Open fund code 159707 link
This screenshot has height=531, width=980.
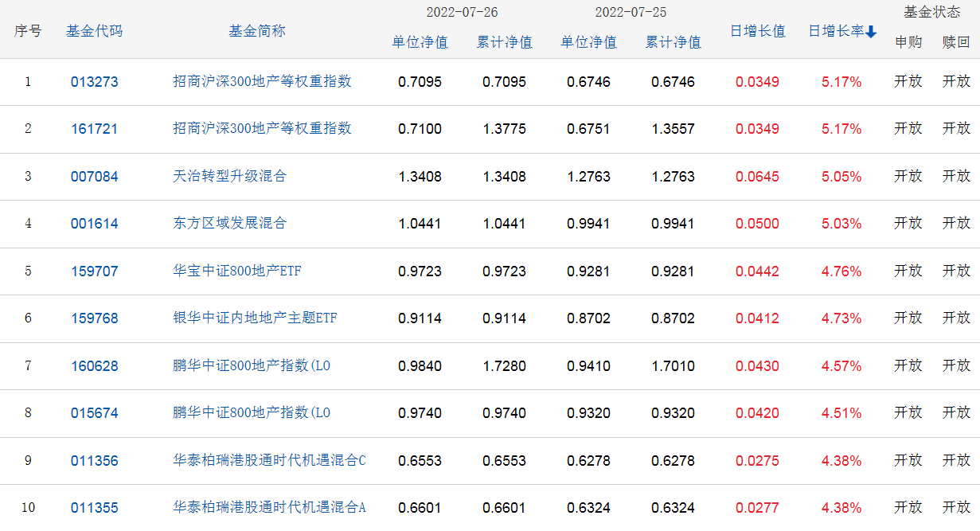click(94, 271)
